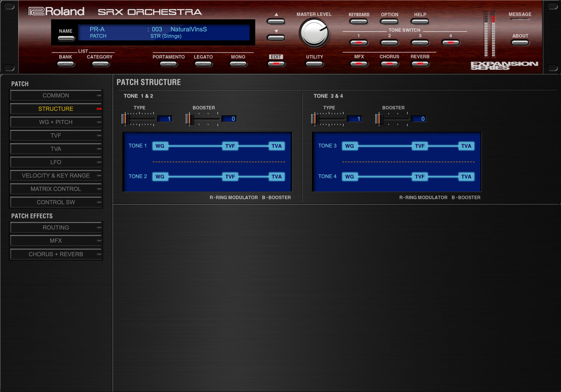Open the MATRIX CONTROL page
This screenshot has height=392, width=561.
pyautogui.click(x=56, y=189)
